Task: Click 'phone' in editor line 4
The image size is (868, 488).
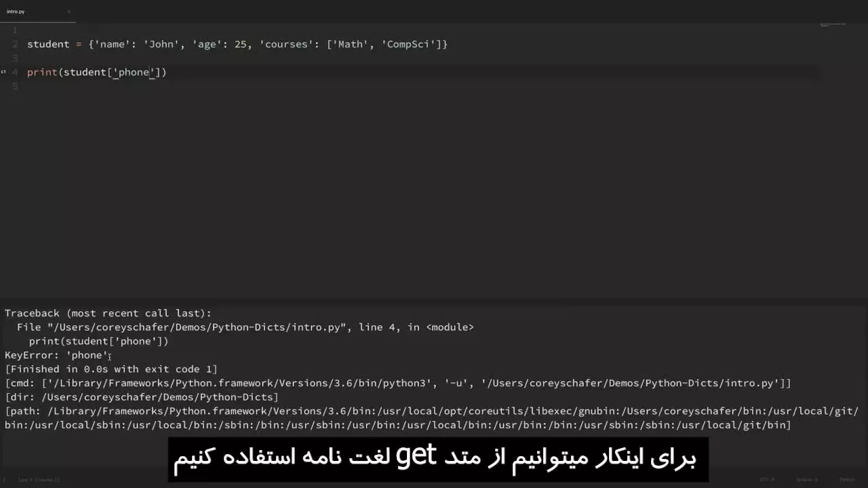Action: (x=134, y=72)
